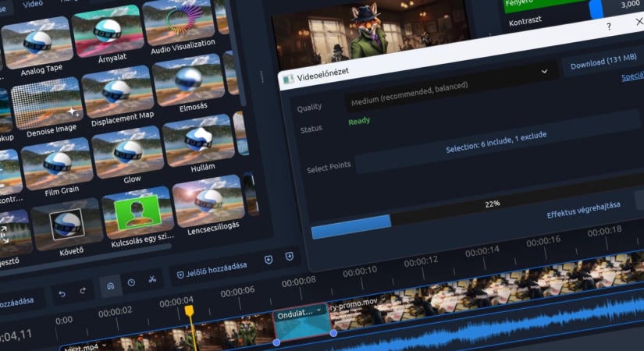Select the Analog Tape effect

coord(37,43)
